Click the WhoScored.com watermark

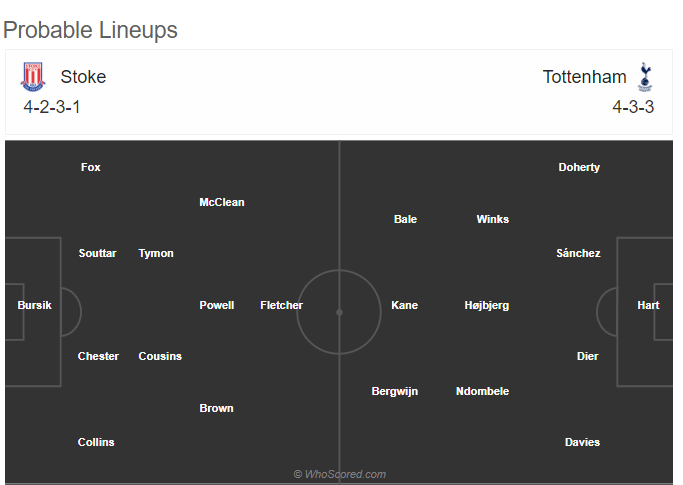click(340, 474)
